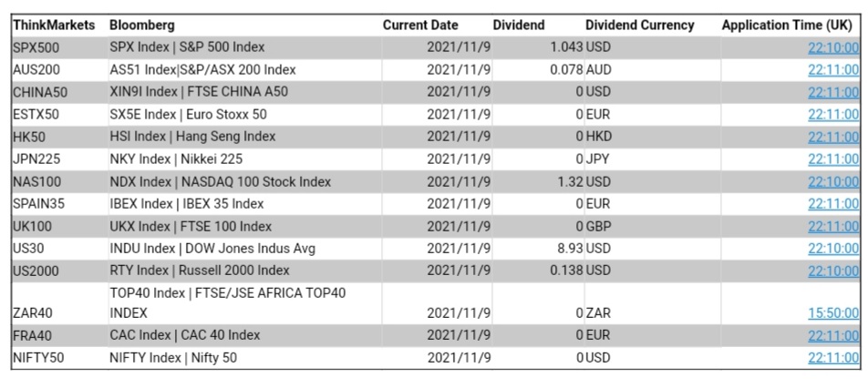
Task: Open the UK100 application time link
Action: click(x=832, y=227)
